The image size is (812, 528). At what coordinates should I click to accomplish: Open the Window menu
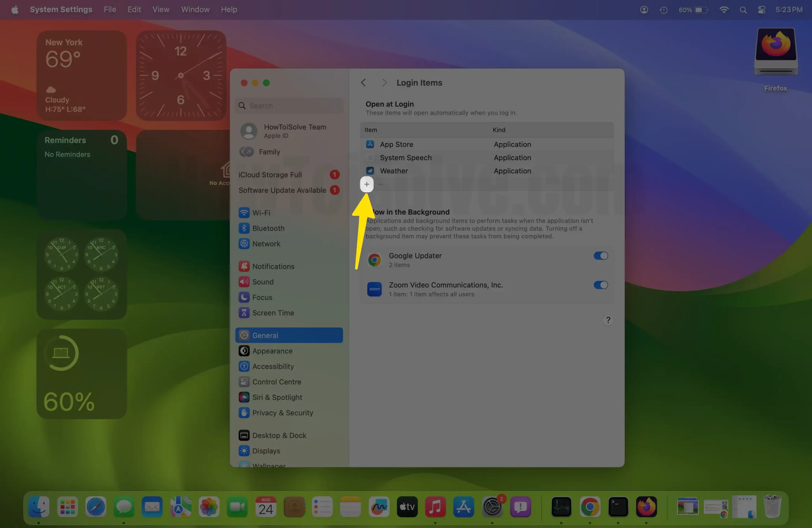195,10
